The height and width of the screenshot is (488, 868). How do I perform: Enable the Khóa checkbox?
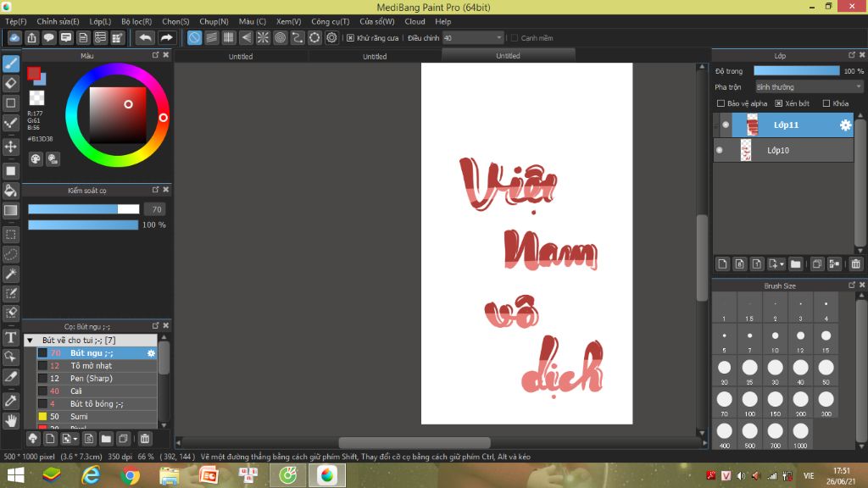pyautogui.click(x=826, y=103)
